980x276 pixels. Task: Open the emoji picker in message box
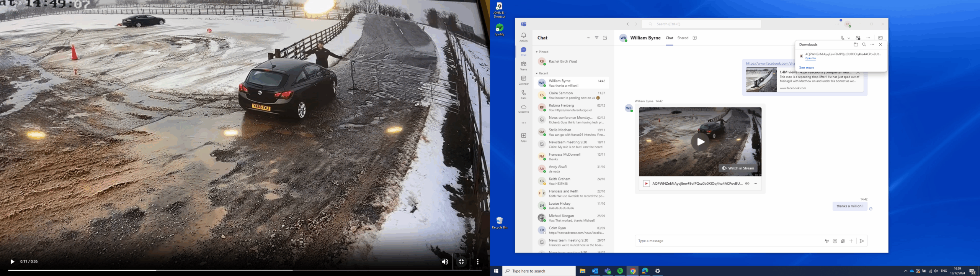coord(835,241)
